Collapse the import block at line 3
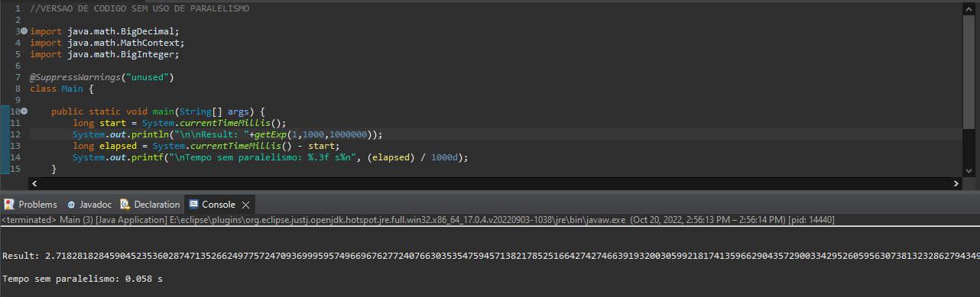The image size is (980, 297). click(24, 31)
